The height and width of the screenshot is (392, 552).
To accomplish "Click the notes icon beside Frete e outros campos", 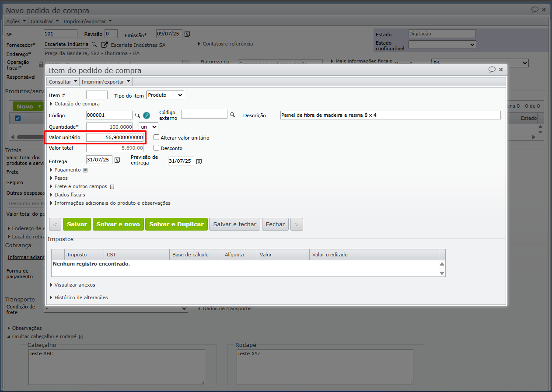I will click(x=112, y=187).
